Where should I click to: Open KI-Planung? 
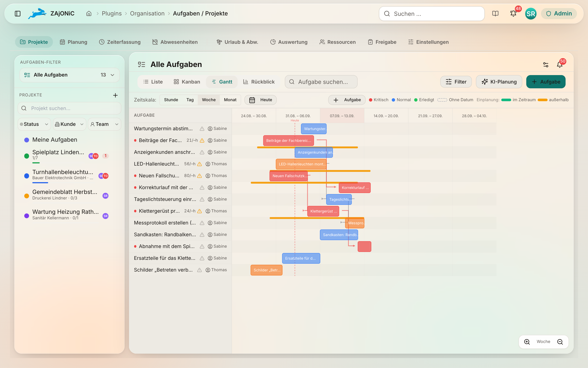(x=499, y=82)
